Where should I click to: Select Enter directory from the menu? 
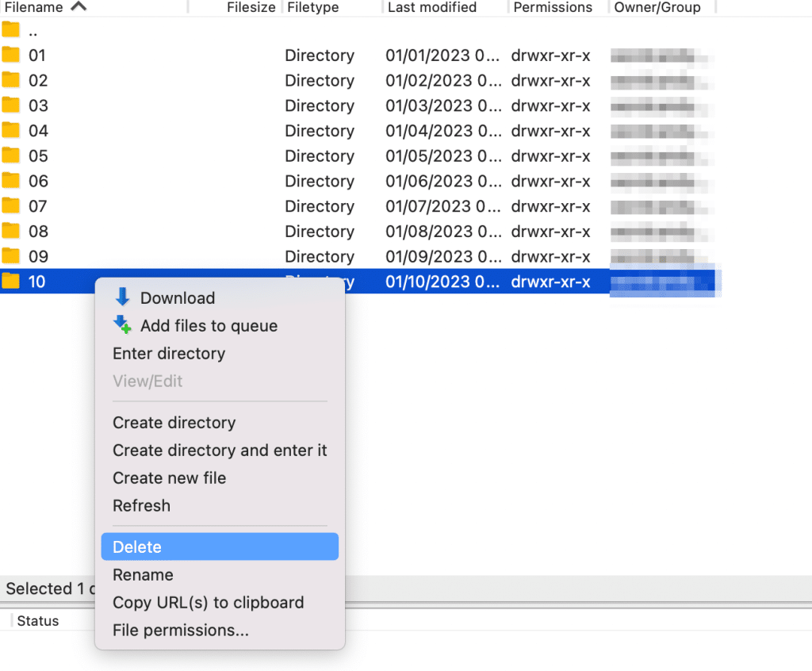[169, 354]
